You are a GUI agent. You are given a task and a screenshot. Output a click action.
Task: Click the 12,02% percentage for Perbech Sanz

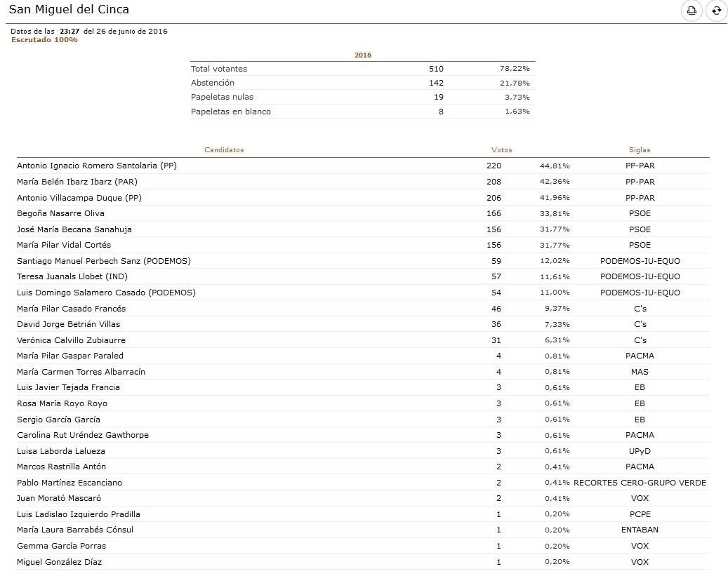click(555, 261)
